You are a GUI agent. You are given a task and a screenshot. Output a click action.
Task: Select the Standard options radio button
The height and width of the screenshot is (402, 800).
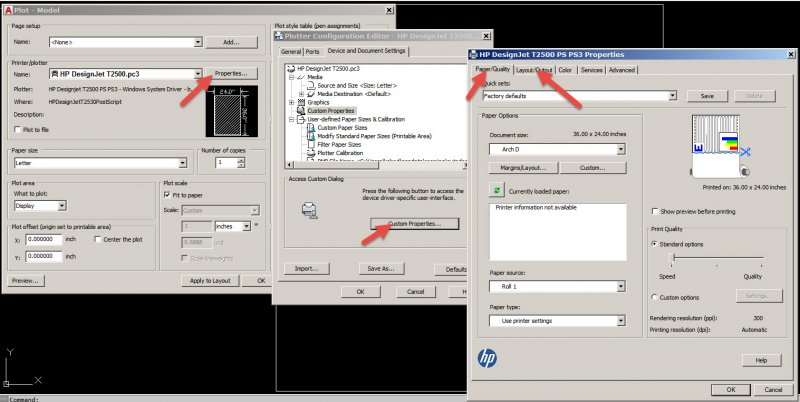click(x=654, y=244)
